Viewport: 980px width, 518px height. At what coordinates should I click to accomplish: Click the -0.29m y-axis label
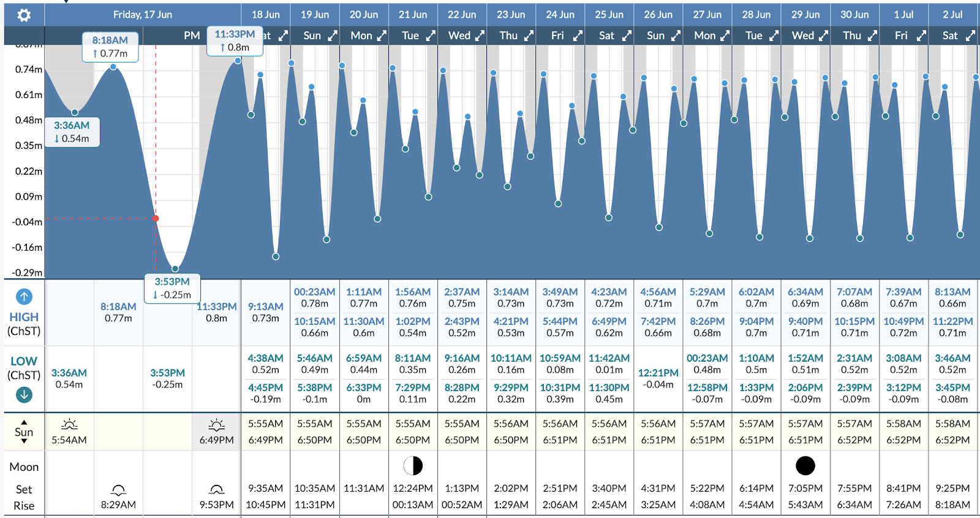point(27,273)
